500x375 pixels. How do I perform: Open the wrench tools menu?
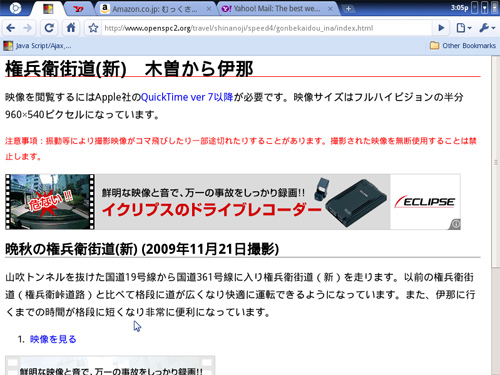click(x=487, y=28)
